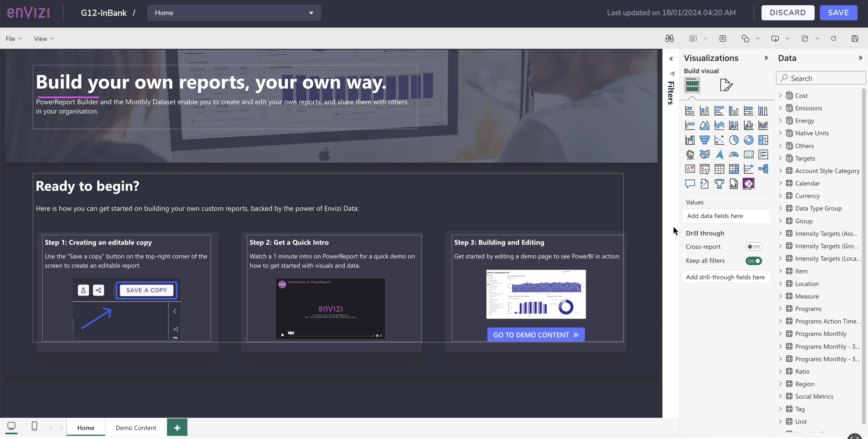Turn off Keep all filters
This screenshot has height=439, width=868.
754,261
